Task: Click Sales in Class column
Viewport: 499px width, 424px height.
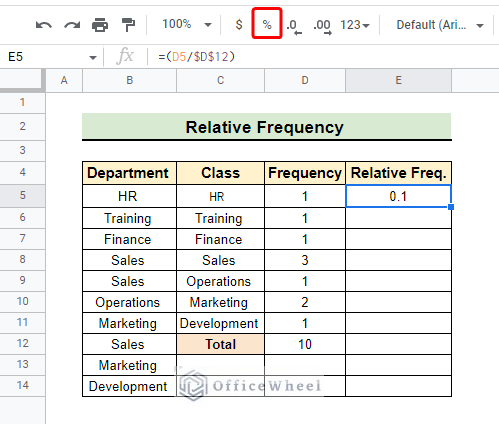Action: pyautogui.click(x=219, y=260)
